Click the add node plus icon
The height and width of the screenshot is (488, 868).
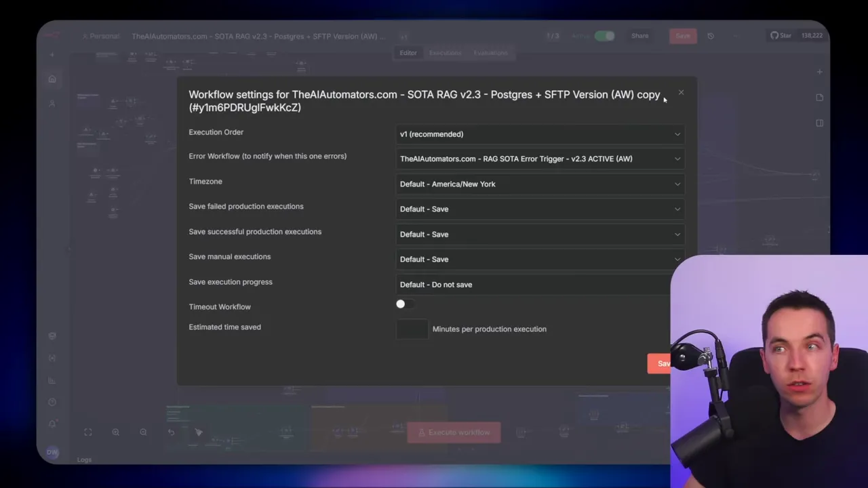point(820,72)
